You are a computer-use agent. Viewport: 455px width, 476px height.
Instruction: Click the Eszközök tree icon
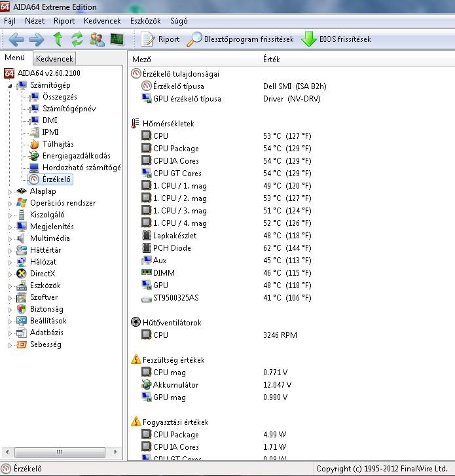coord(21,285)
